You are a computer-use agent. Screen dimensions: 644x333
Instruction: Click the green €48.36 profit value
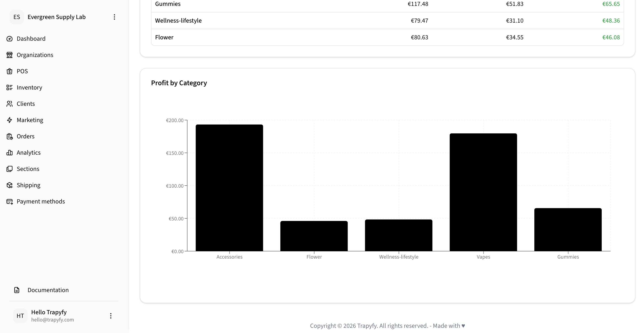coord(611,21)
